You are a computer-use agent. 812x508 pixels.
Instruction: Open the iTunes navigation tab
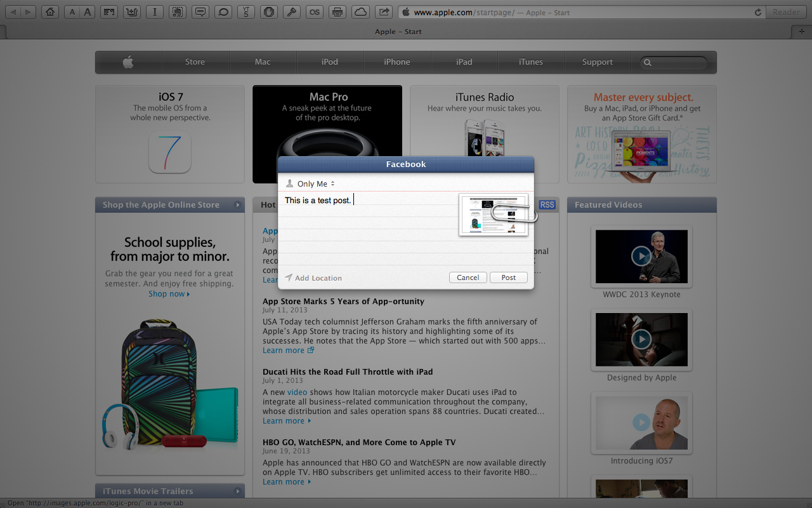click(x=531, y=62)
